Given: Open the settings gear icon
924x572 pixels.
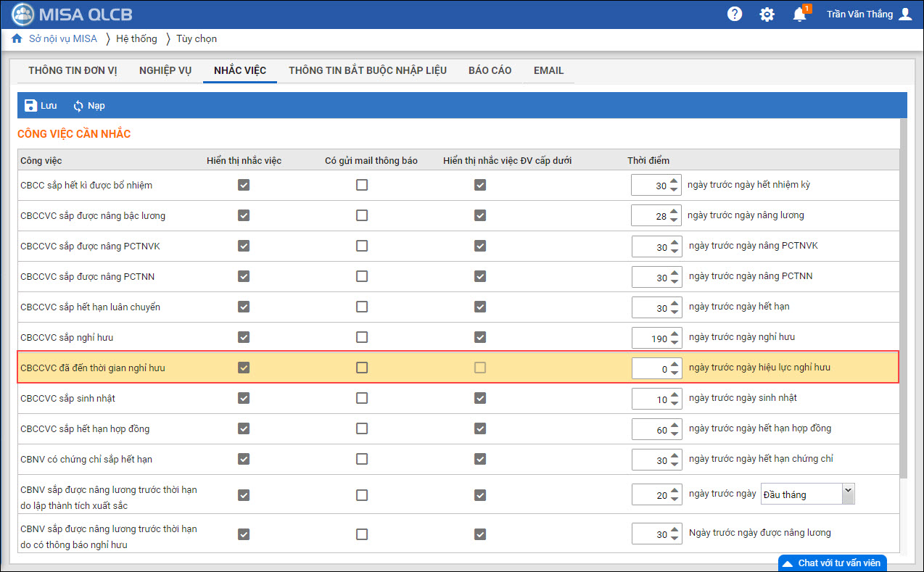Looking at the screenshot, I should [767, 14].
